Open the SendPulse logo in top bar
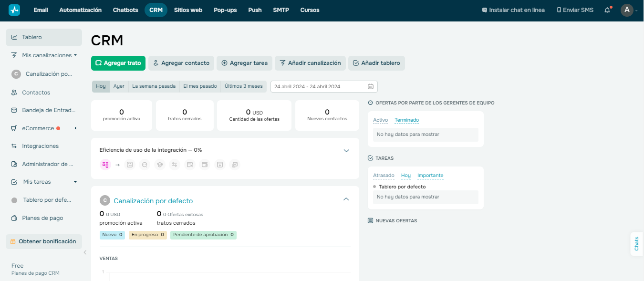Image resolution: width=644 pixels, height=281 pixels. click(14, 10)
